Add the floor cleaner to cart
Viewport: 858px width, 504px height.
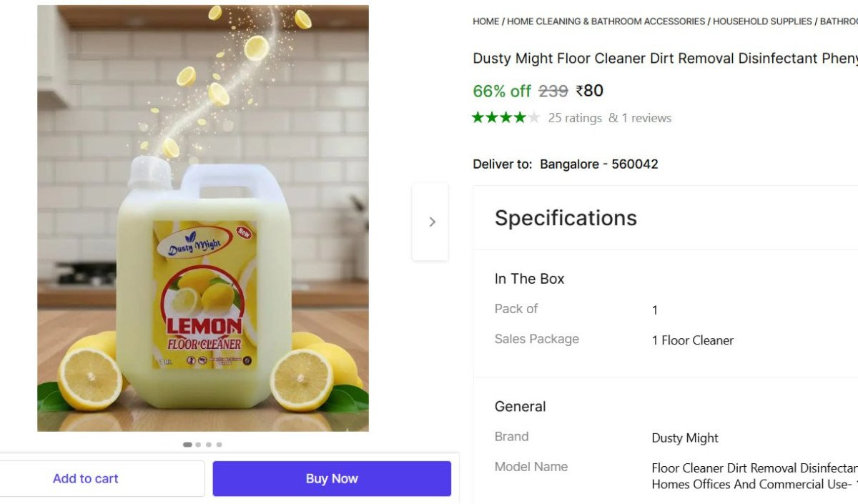[86, 478]
